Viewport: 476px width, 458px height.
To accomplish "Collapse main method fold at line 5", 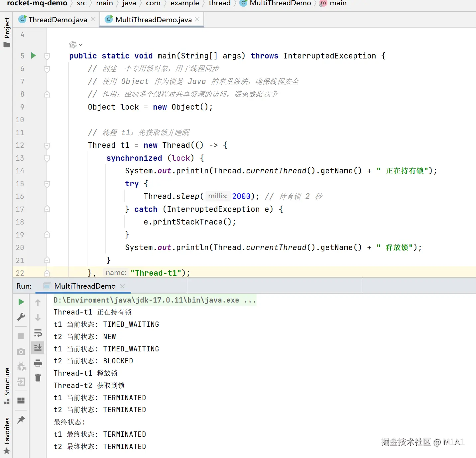I will 47,56.
